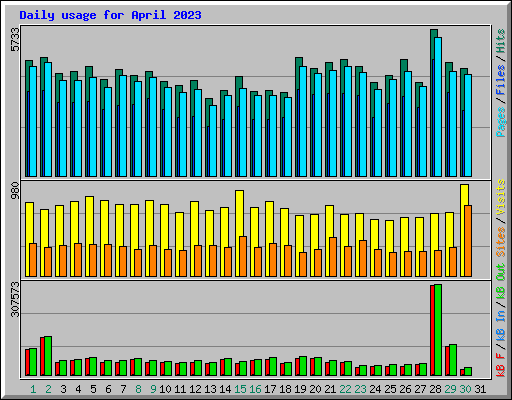The height and width of the screenshot is (400, 512).
Task: Click the kB In legend label
Action: click(x=501, y=325)
